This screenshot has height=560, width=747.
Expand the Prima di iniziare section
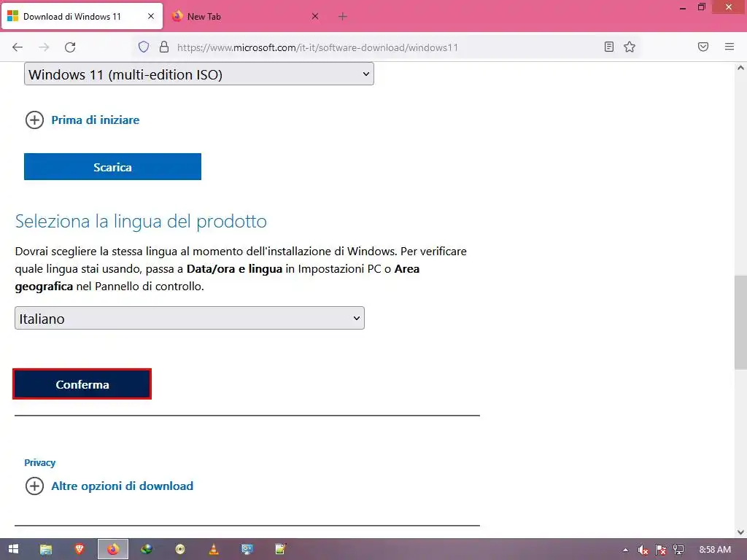tap(82, 120)
